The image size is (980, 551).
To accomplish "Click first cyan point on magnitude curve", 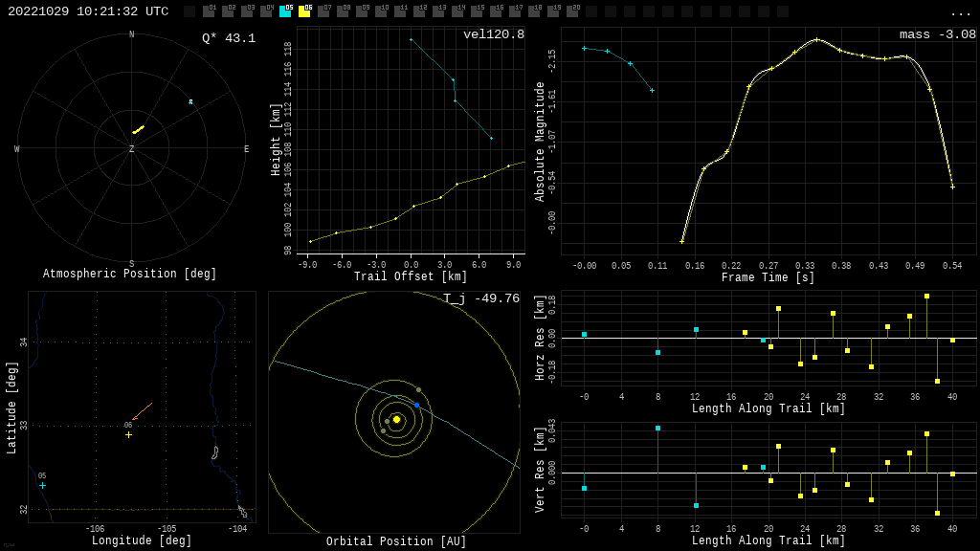I will point(585,48).
